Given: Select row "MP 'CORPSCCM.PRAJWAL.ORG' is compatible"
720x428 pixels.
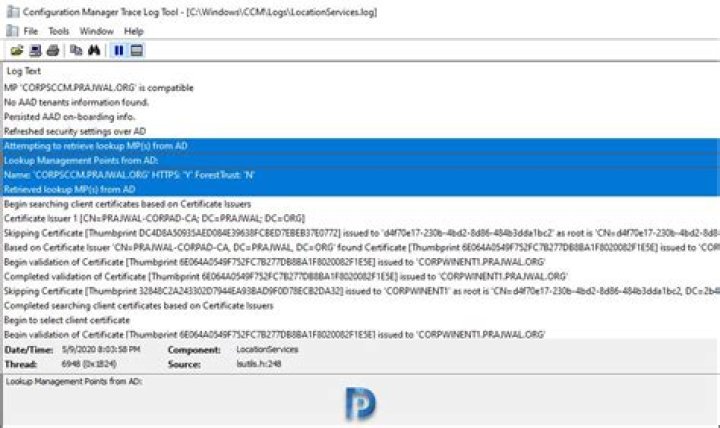Looking at the screenshot, I should click(360, 88).
